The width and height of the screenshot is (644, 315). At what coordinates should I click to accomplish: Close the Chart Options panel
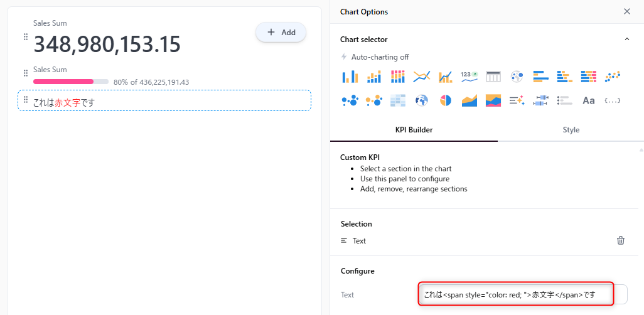(626, 11)
